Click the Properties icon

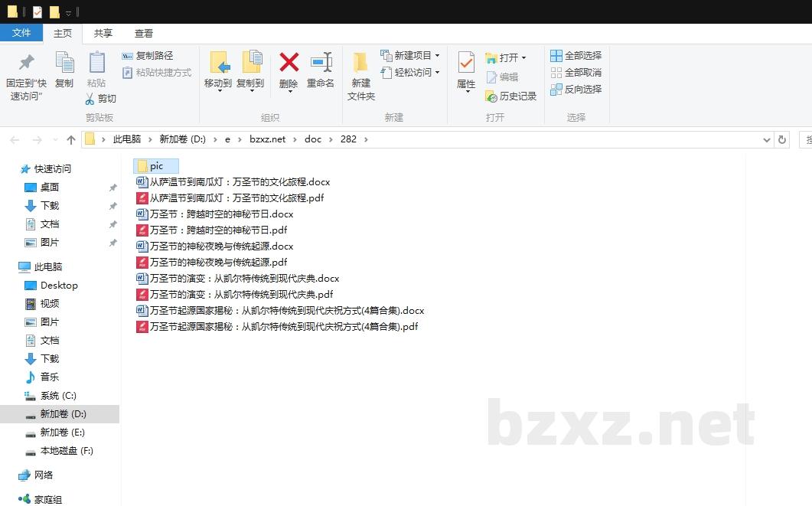coord(466,63)
